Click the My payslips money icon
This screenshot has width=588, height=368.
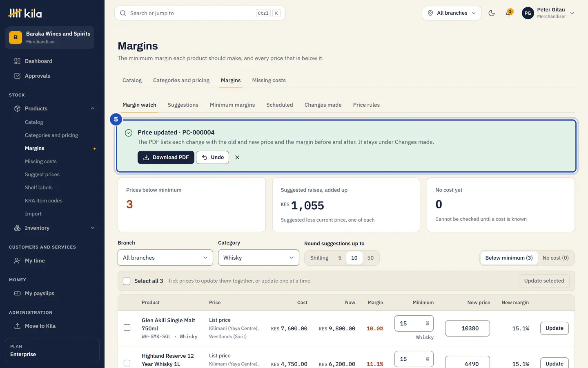(17, 293)
